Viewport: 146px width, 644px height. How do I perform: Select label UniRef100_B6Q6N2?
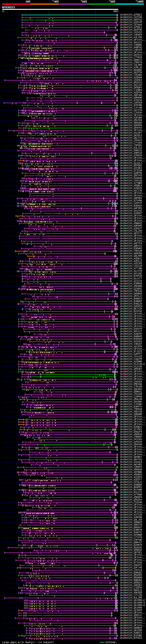[131, 70]
